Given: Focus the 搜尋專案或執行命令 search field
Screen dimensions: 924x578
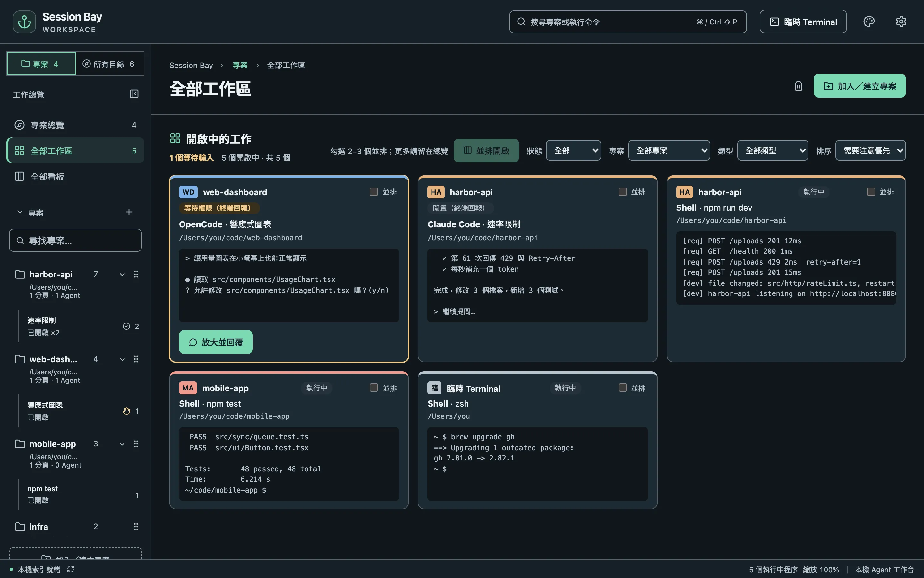Looking at the screenshot, I should [x=628, y=22].
